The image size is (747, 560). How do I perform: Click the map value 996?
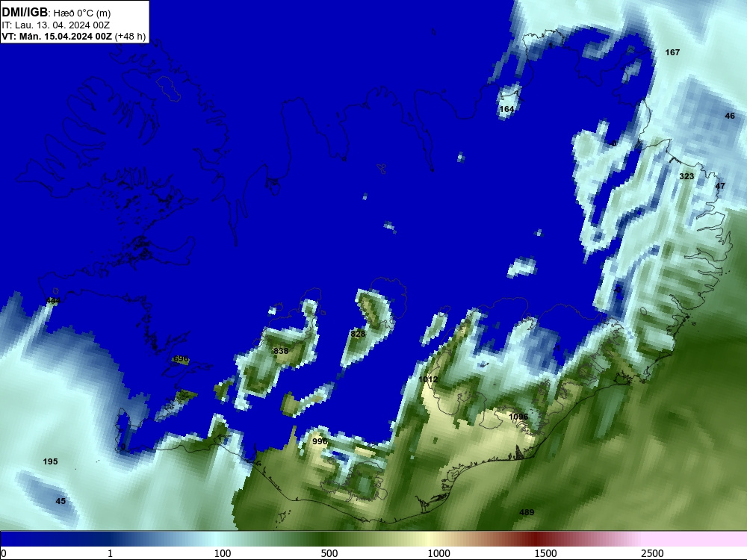click(320, 441)
